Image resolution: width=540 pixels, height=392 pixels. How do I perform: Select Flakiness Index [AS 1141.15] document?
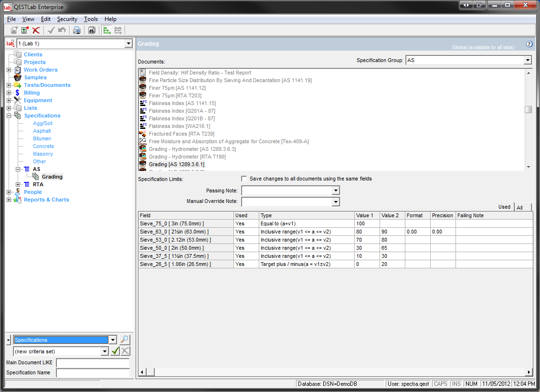coord(182,103)
